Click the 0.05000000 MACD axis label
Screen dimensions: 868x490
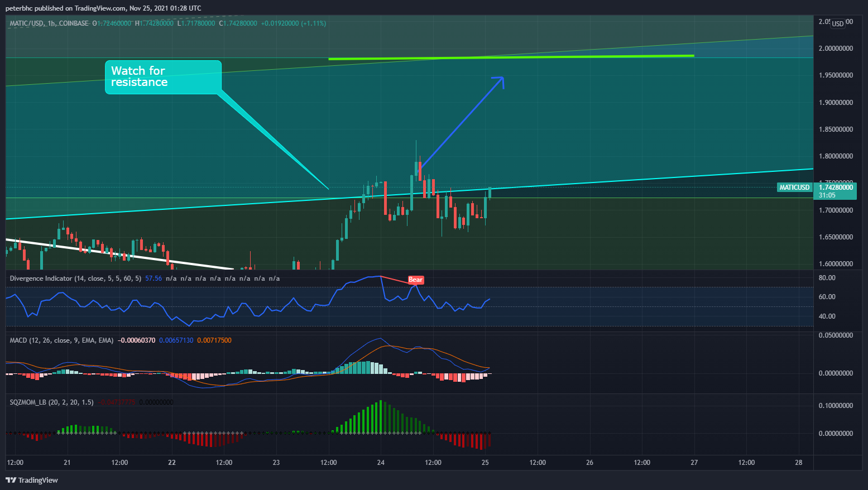click(x=836, y=335)
